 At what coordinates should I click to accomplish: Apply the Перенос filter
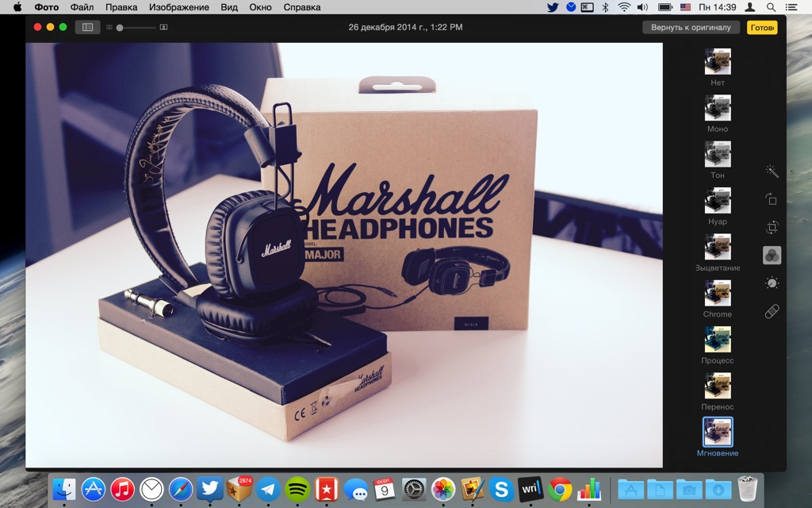(717, 385)
